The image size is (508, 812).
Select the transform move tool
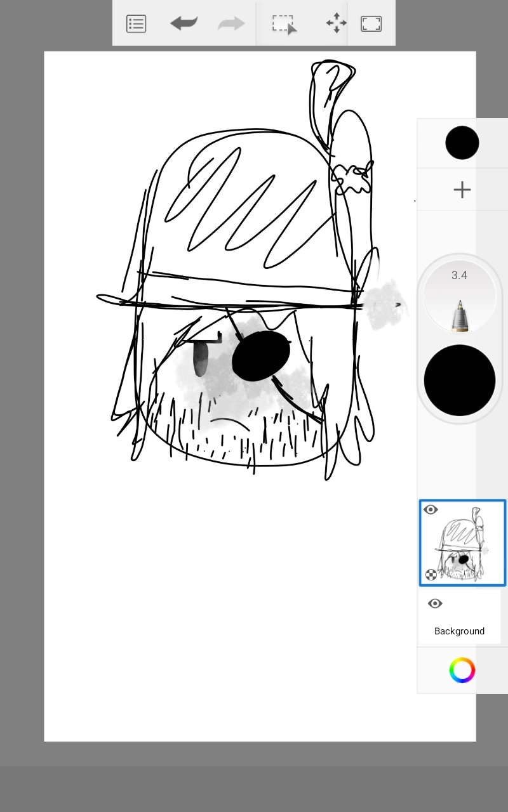(336, 23)
